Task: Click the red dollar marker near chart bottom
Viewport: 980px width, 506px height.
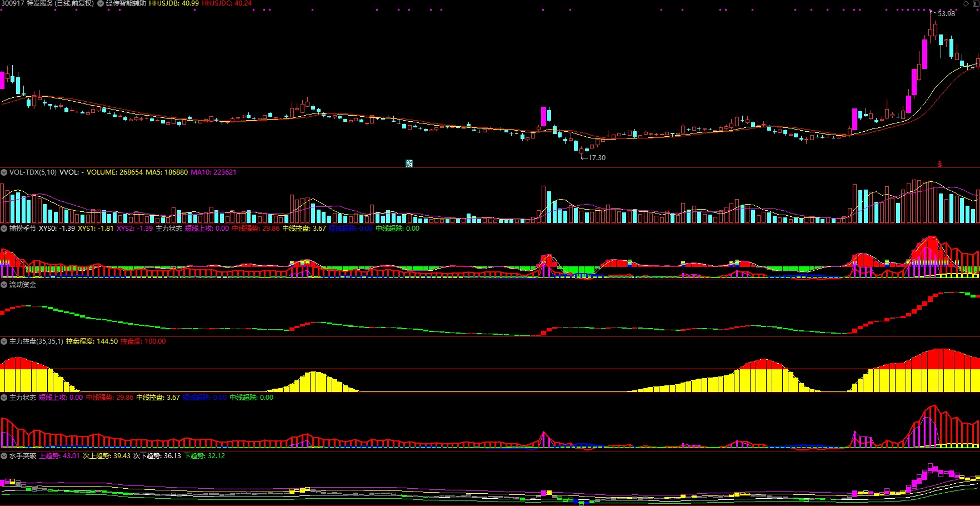Action: coord(940,164)
